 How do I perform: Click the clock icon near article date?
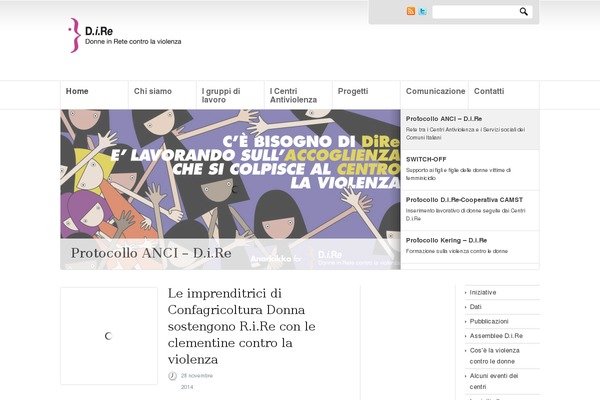(172, 376)
